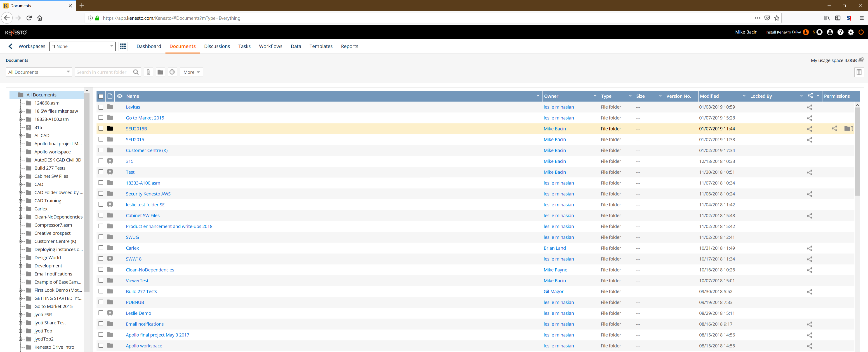Switch to the Discussions tab
868x352 pixels.
point(217,46)
